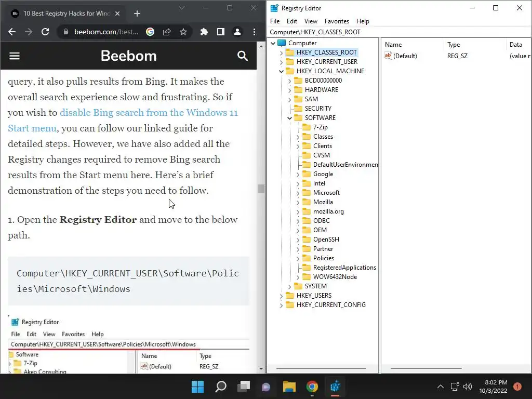Open the Chat icon on the taskbar
The width and height of the screenshot is (532, 399).
pyautogui.click(x=266, y=387)
